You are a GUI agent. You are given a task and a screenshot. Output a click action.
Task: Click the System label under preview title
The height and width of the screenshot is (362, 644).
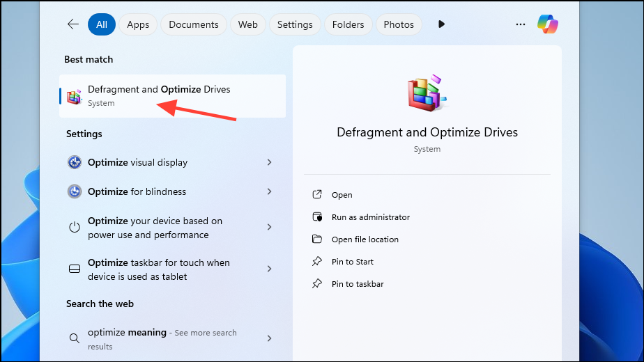[427, 149]
